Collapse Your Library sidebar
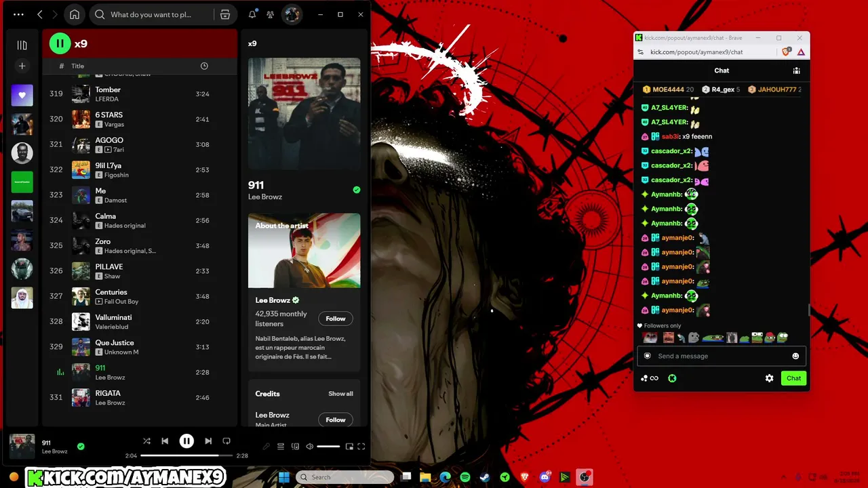Image resolution: width=868 pixels, height=488 pixels. [x=22, y=45]
